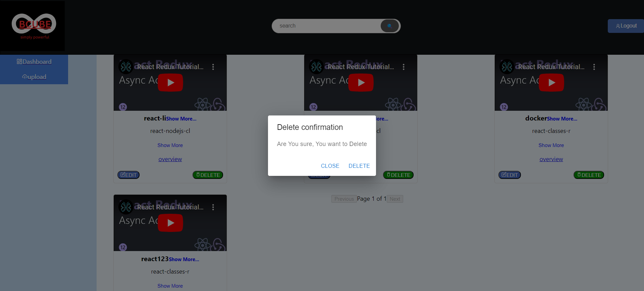
Task: Focus the search input field
Action: [x=326, y=26]
